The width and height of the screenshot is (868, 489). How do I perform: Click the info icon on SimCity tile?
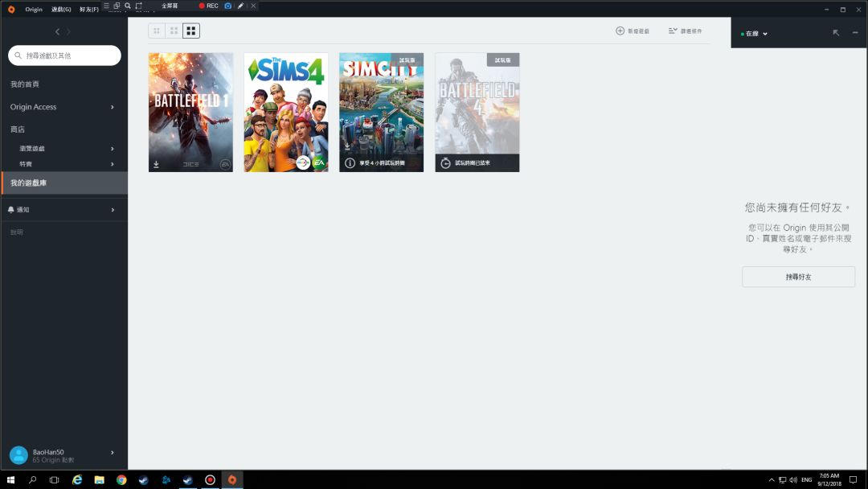pyautogui.click(x=350, y=162)
